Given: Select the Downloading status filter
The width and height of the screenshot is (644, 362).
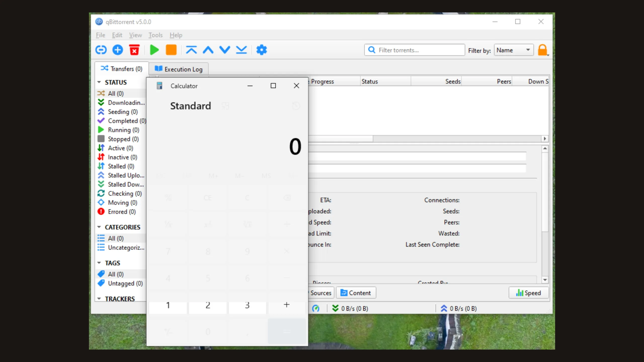Looking at the screenshot, I should coord(121,103).
